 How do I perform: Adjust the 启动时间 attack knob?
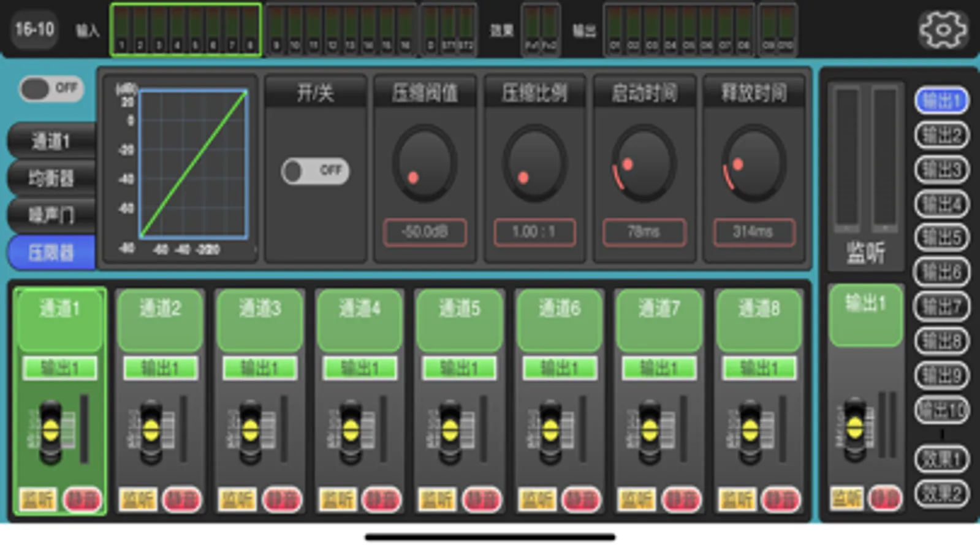[644, 164]
